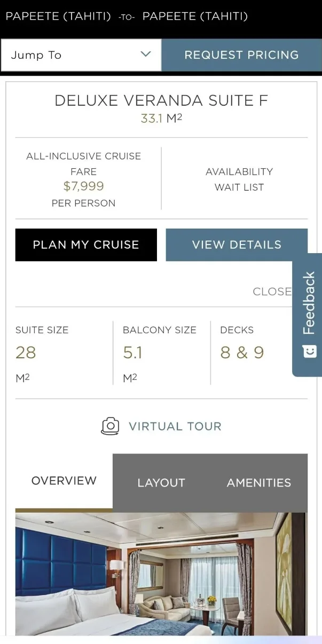Show the Amenities tab
The height and width of the screenshot is (644, 322).
(x=259, y=483)
